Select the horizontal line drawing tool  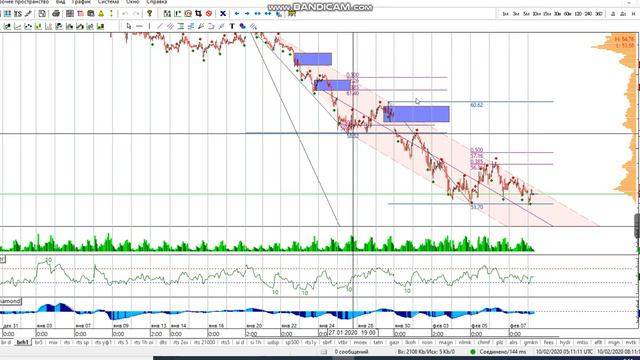click(x=139, y=26)
